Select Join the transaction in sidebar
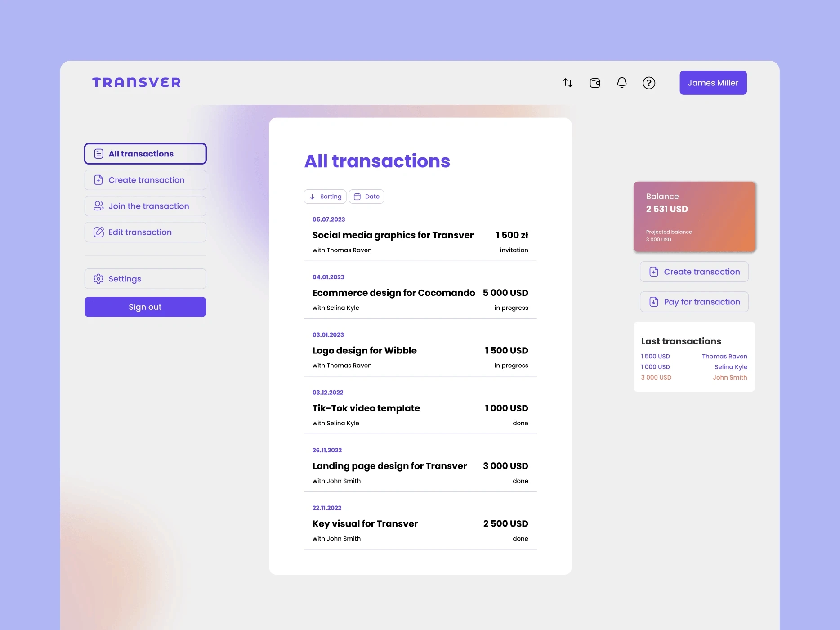Image resolution: width=840 pixels, height=630 pixels. [x=145, y=206]
